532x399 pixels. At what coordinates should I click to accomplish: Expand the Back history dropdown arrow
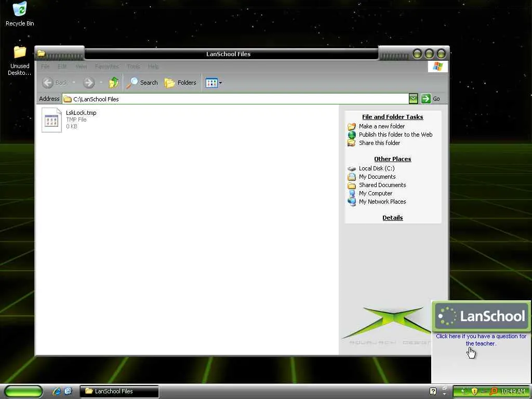[74, 83]
